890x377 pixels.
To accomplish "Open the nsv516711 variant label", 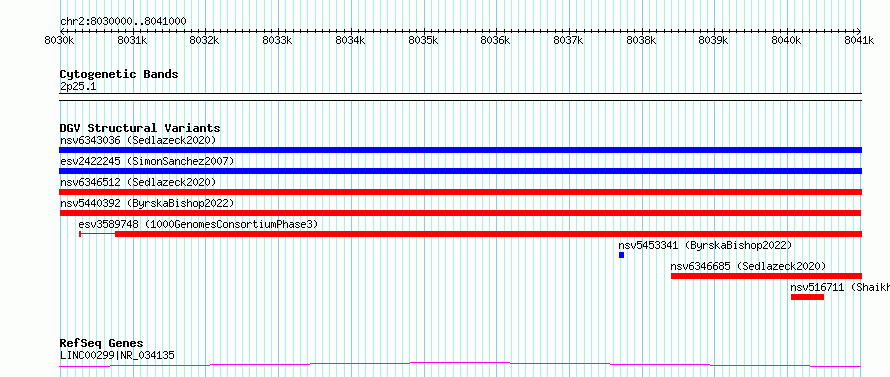I will point(840,287).
